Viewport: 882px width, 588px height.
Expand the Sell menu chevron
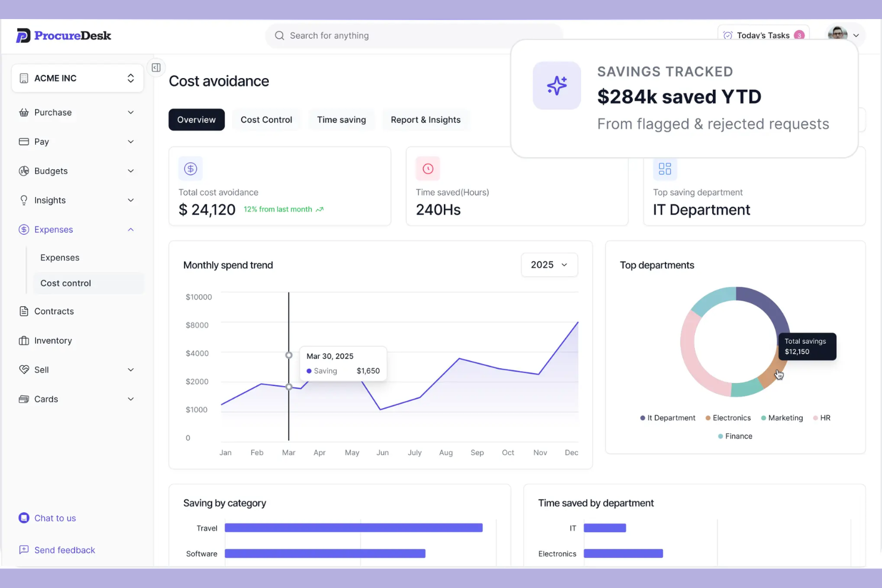[x=131, y=370]
